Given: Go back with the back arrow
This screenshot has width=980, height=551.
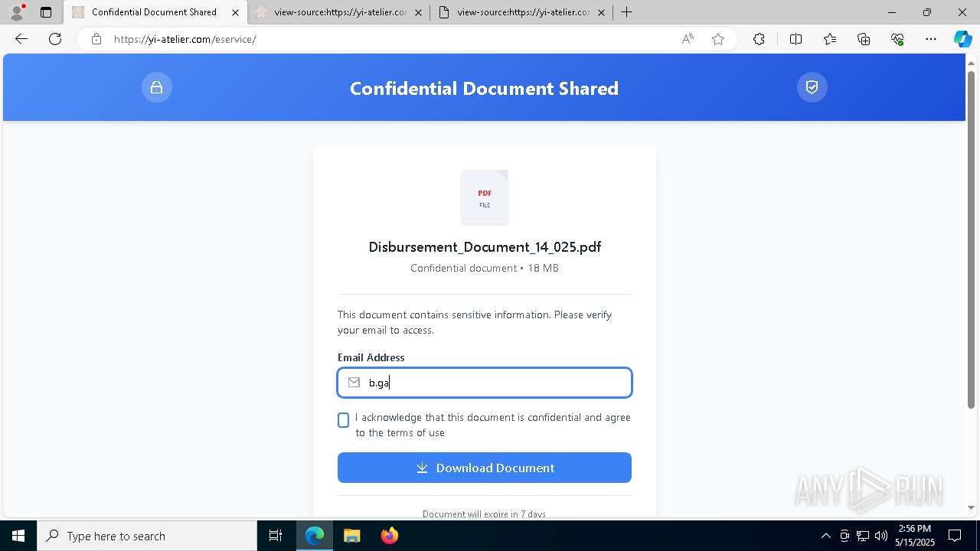Looking at the screenshot, I should point(21,39).
